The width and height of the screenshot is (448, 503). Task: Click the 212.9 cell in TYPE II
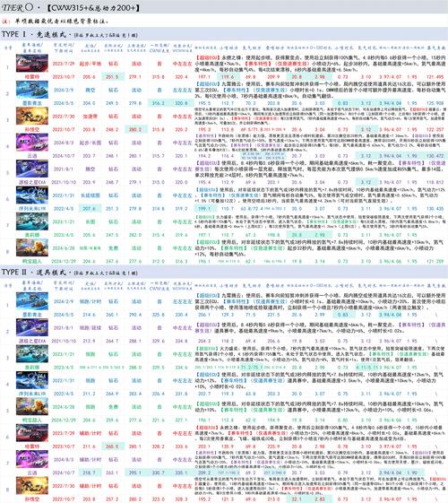(90, 341)
